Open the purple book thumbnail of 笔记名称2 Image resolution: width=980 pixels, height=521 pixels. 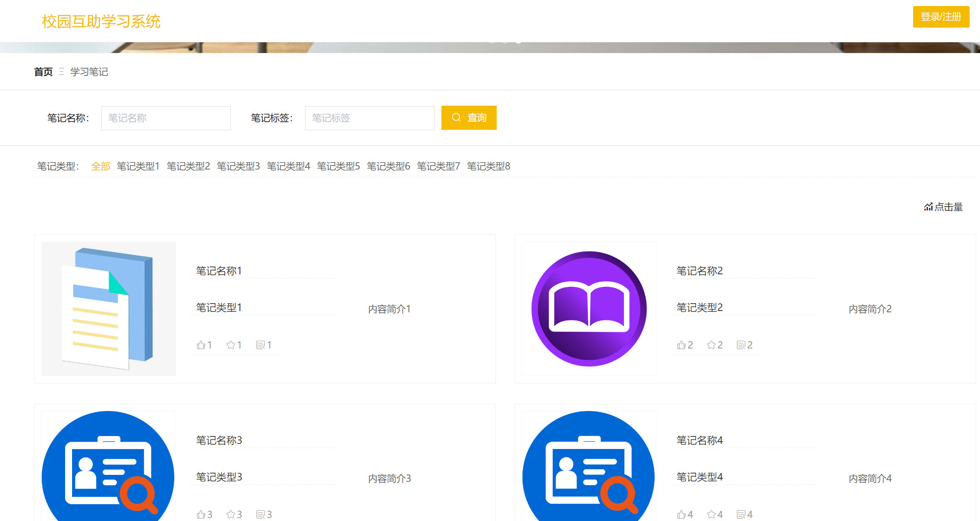click(x=589, y=309)
